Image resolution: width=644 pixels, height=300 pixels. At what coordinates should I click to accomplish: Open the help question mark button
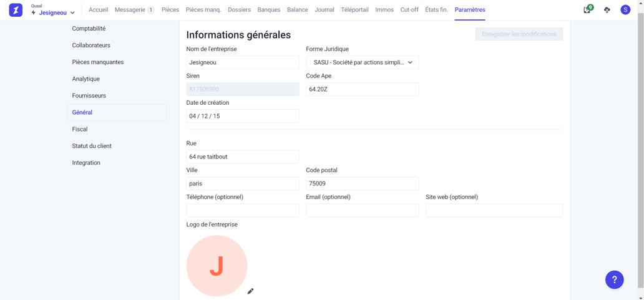pyautogui.click(x=614, y=279)
